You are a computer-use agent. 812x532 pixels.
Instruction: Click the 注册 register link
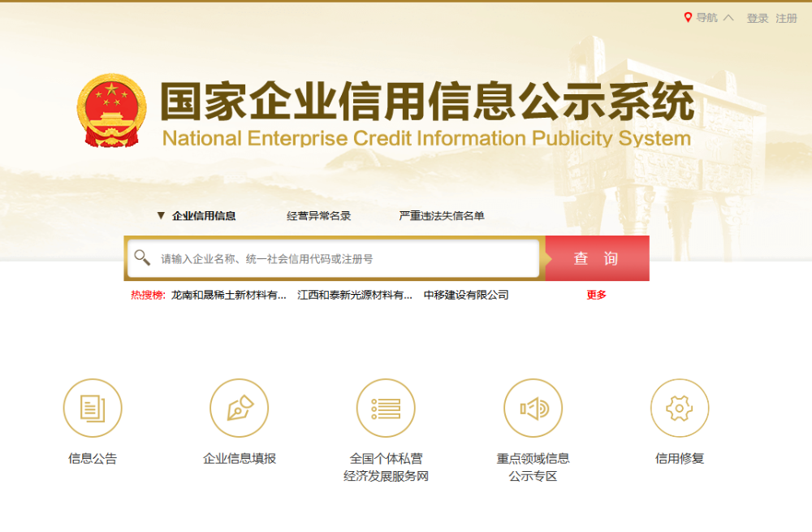[x=786, y=19]
